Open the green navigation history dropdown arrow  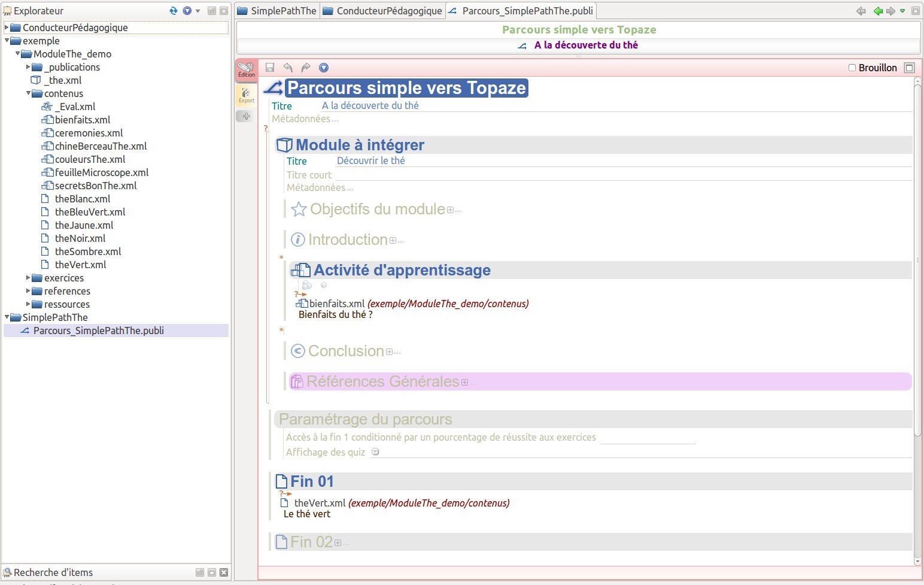click(902, 11)
